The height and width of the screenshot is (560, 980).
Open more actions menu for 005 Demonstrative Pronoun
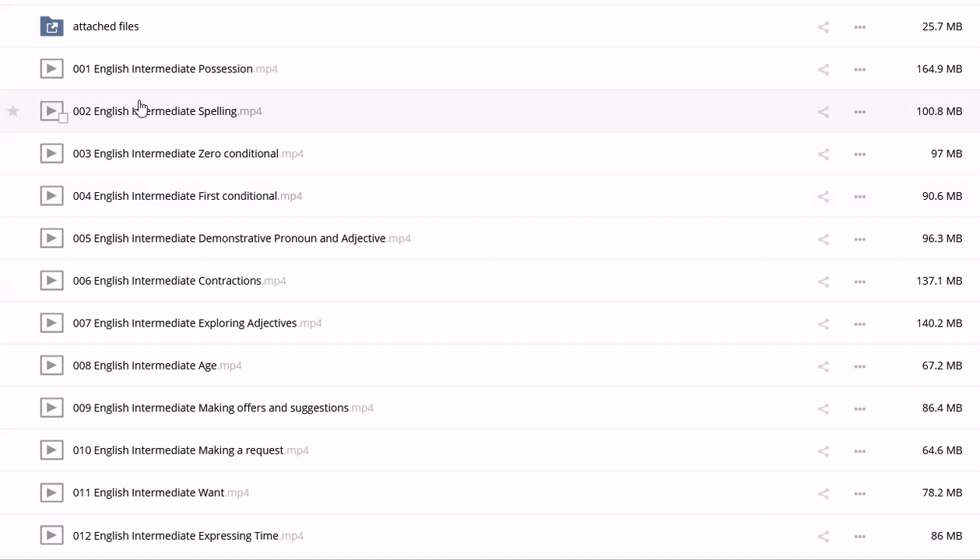coord(860,239)
